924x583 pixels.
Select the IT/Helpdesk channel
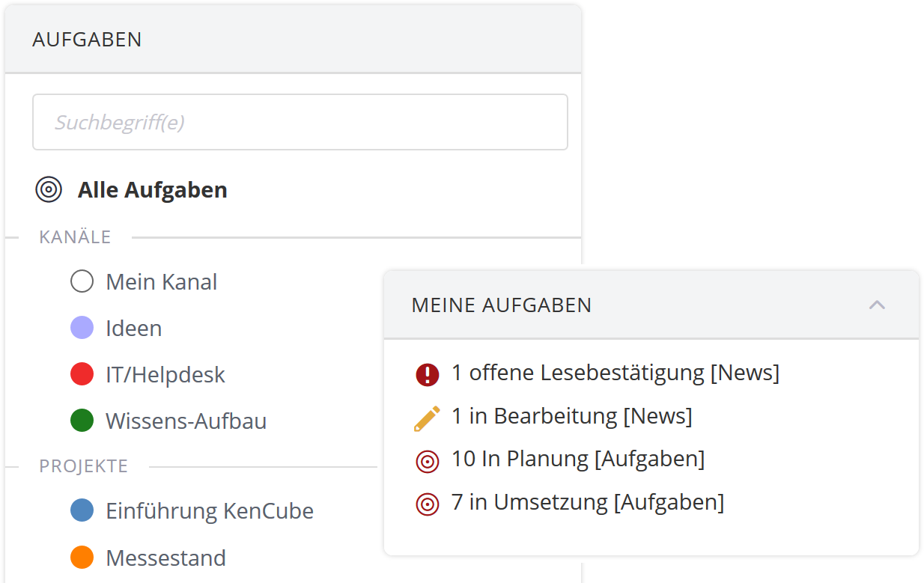165,374
